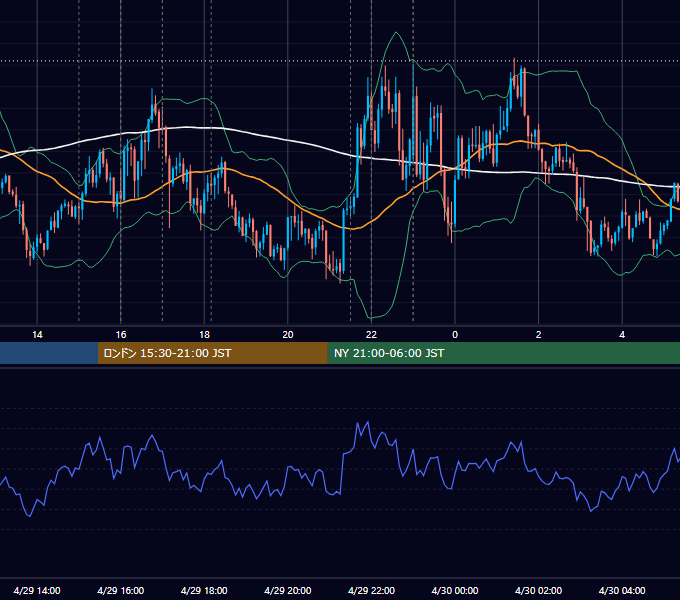Click hour label 2 on price axis
680x600 pixels.
coord(539,335)
